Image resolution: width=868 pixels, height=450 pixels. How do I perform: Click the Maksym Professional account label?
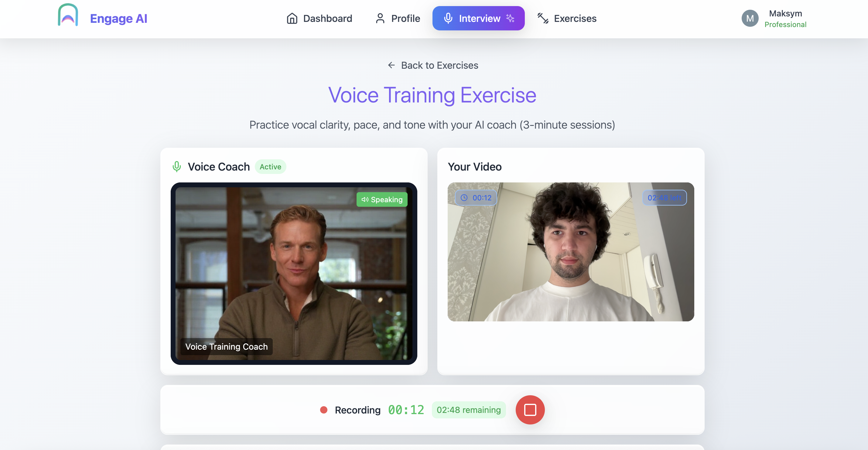tap(785, 19)
